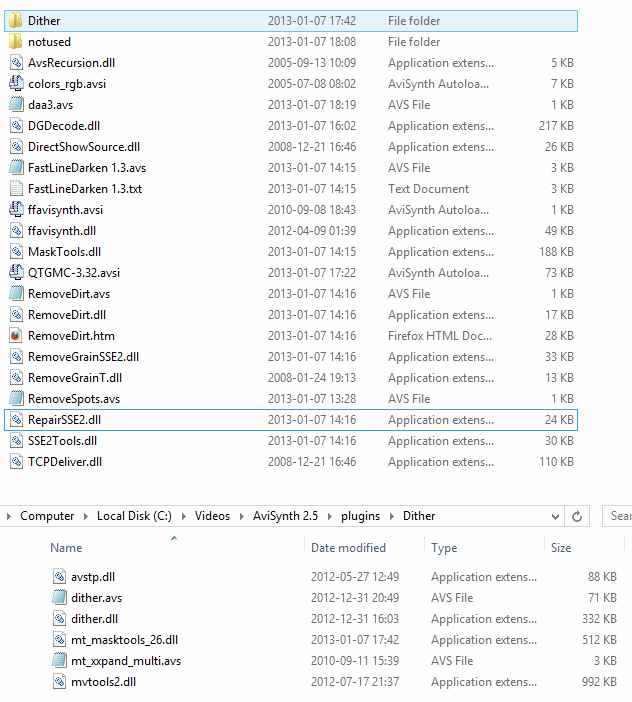632x702 pixels.
Task: Expand the arrow after AviSynth 2.5 breadcrumb
Action: click(330, 516)
